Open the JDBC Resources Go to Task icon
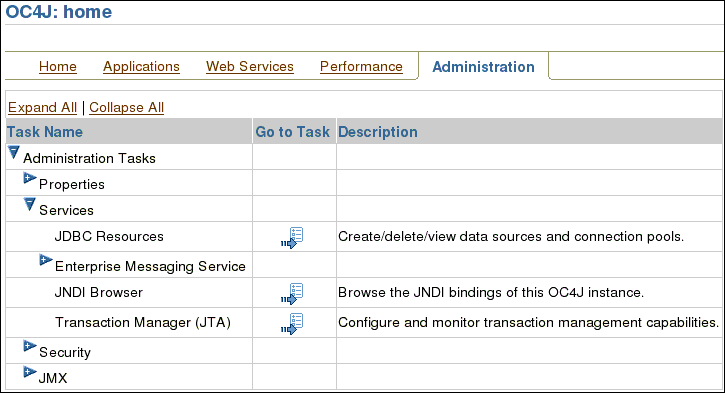Viewport: 725px width, 393px height. click(292, 238)
